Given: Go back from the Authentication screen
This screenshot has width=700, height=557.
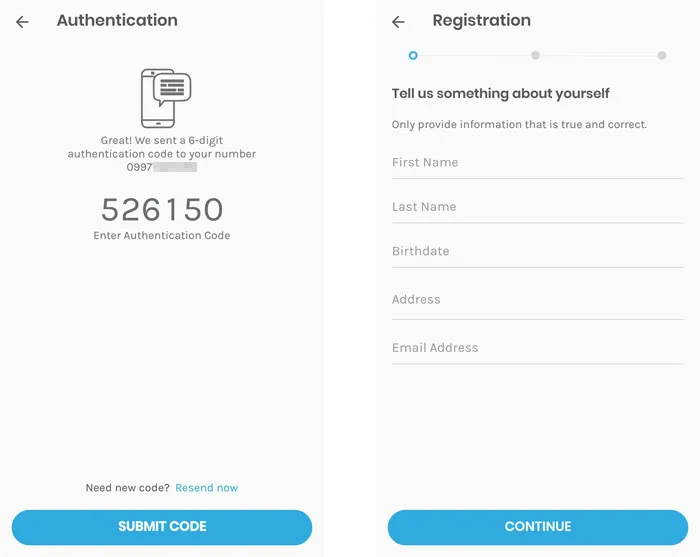Looking at the screenshot, I should tap(22, 22).
